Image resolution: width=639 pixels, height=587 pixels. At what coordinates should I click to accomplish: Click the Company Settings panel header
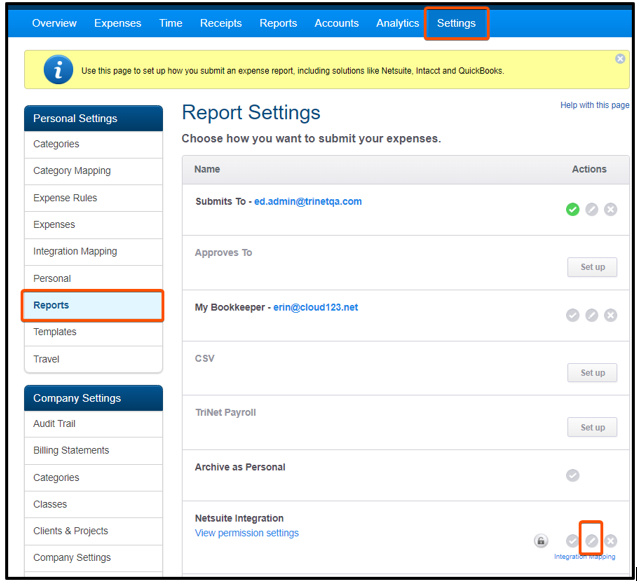coord(93,398)
